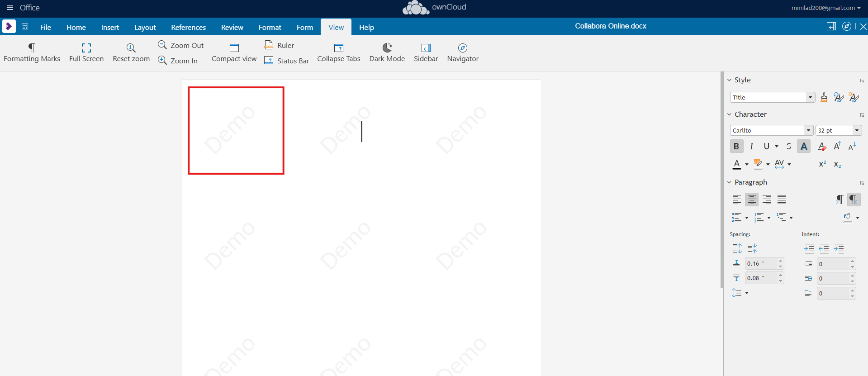Click the save document icon

[25, 27]
